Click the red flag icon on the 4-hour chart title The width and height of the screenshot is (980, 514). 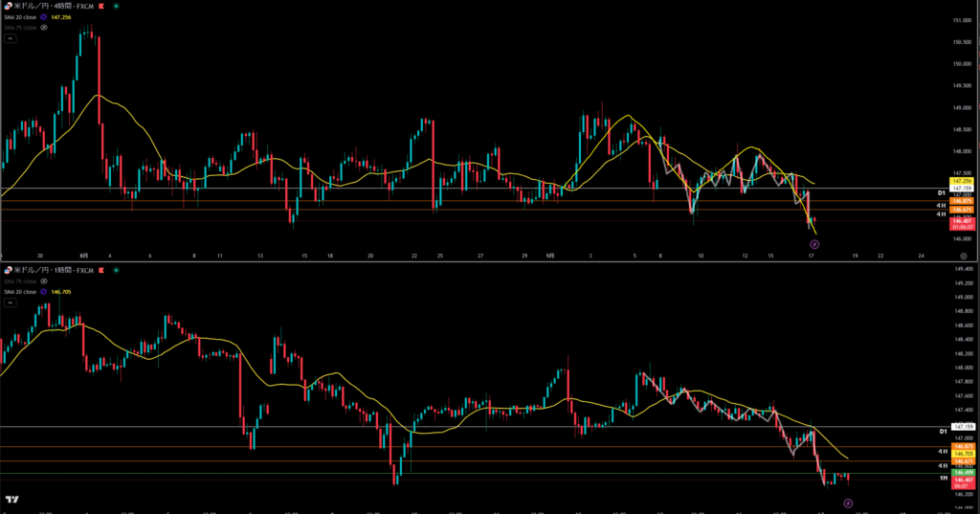point(101,6)
